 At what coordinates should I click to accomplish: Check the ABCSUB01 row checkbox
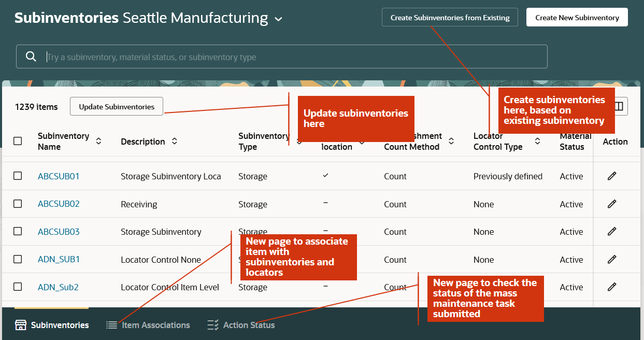coord(18,176)
